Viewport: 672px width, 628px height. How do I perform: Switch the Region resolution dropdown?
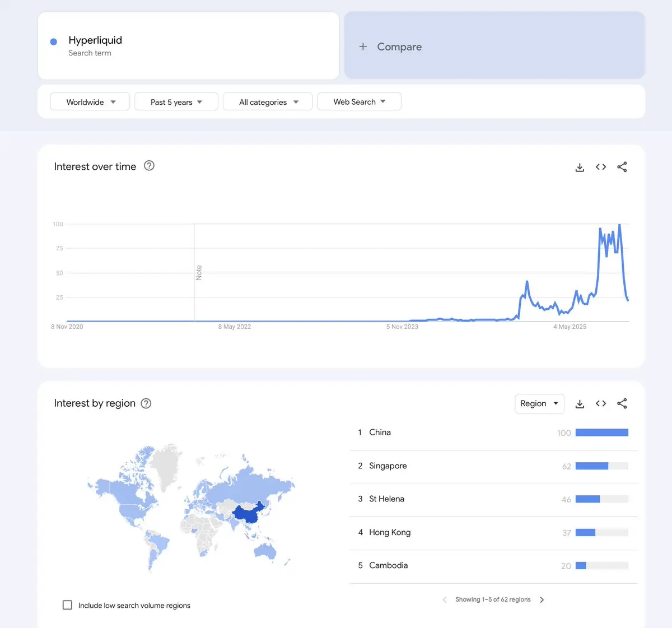pos(539,403)
